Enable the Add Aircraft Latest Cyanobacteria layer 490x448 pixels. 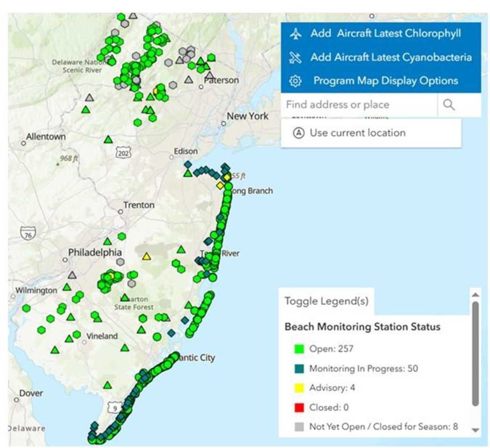(x=391, y=57)
